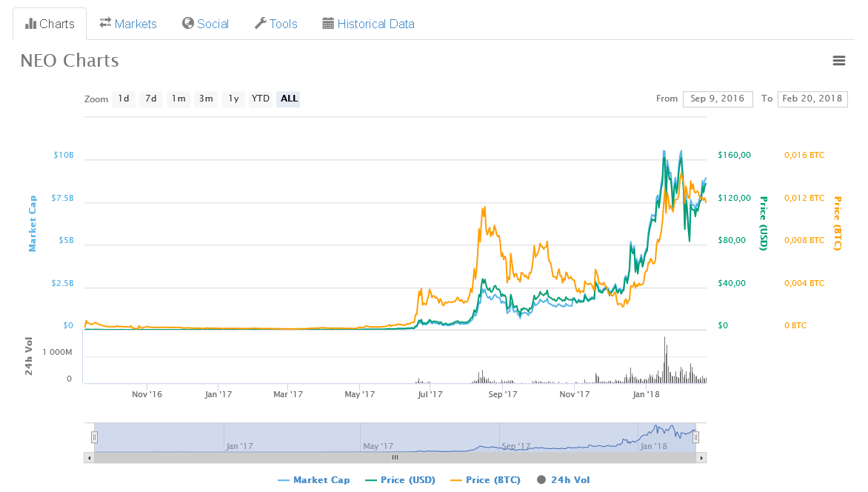The image size is (868, 492).
Task: Click the navigator mini chart area
Action: tap(395, 437)
